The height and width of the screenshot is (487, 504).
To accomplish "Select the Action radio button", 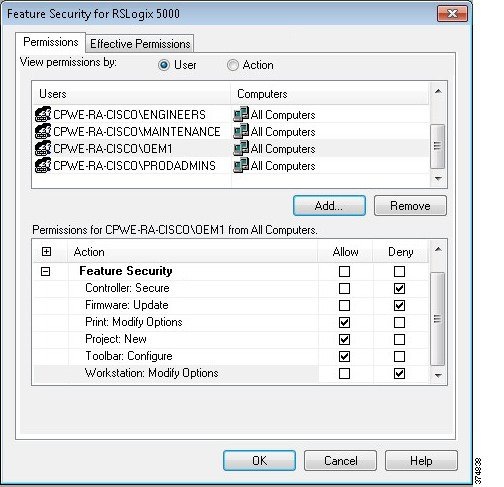I will point(233,65).
